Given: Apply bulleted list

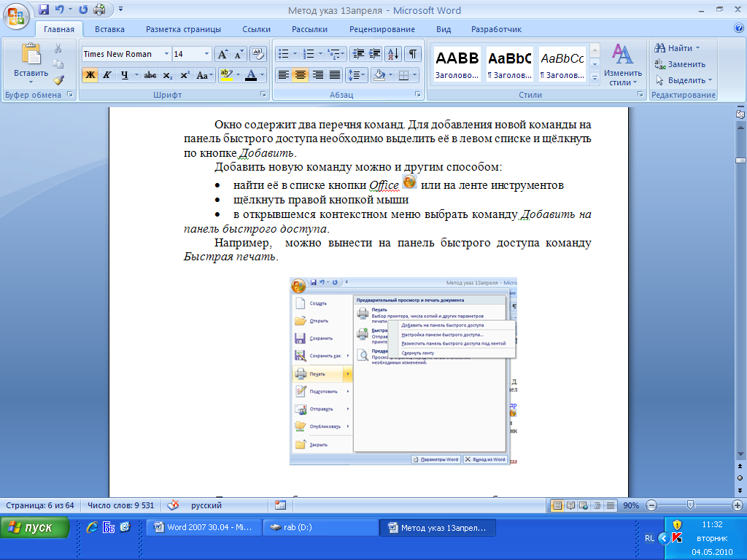Looking at the screenshot, I should tap(284, 54).
